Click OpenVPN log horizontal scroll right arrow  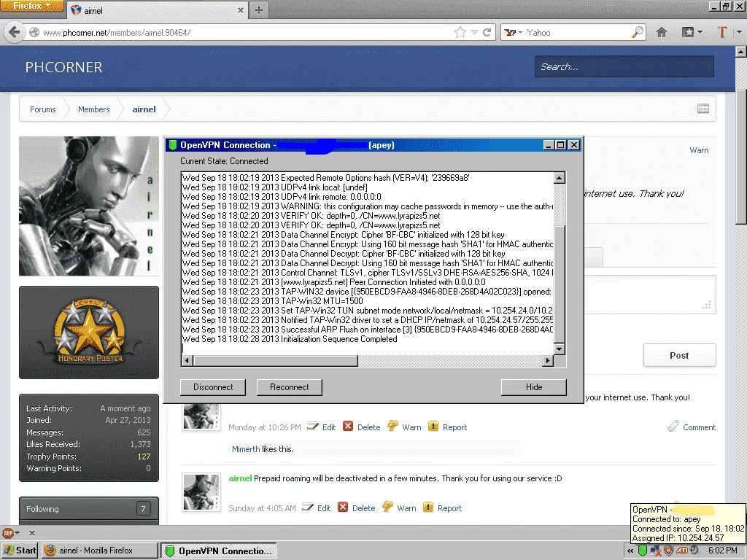click(x=548, y=360)
